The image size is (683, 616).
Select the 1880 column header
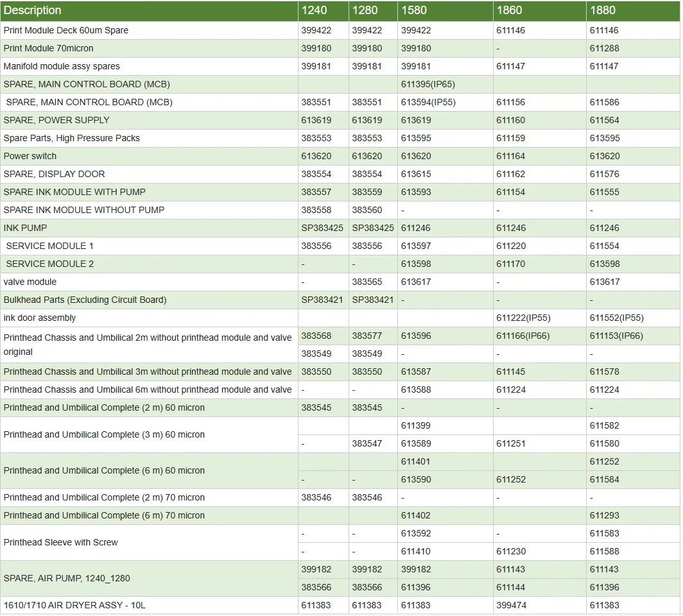click(603, 10)
